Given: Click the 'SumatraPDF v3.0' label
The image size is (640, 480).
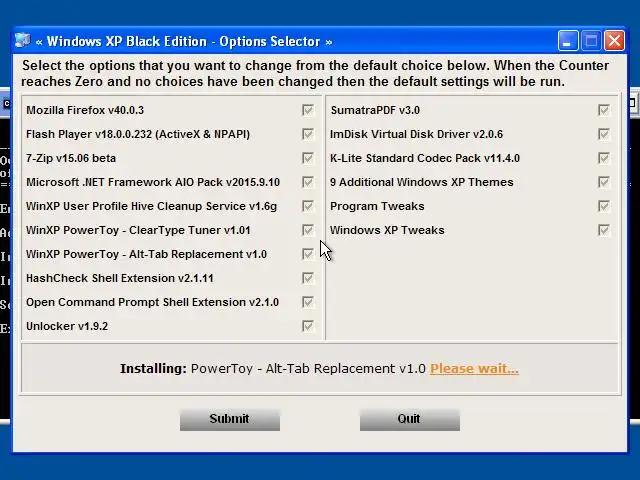Looking at the screenshot, I should [x=375, y=110].
